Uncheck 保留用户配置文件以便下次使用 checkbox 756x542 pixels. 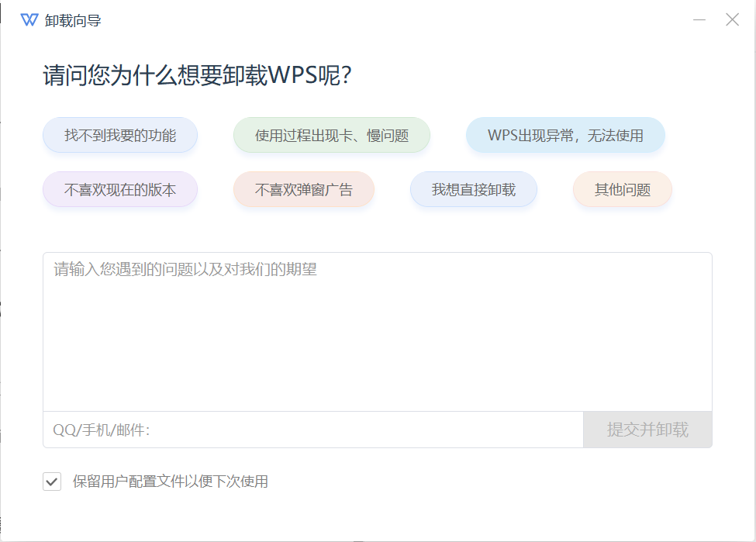52,482
